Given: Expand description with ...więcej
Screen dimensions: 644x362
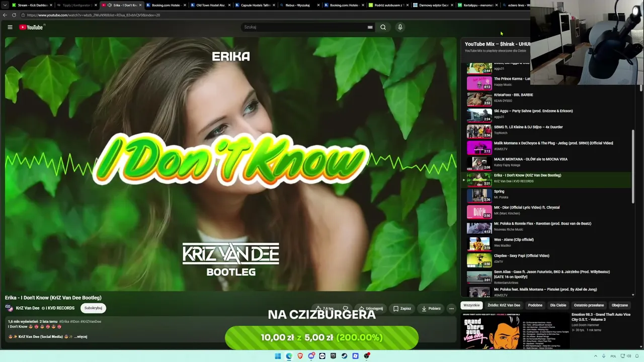Looking at the screenshot, I should coord(80,337).
